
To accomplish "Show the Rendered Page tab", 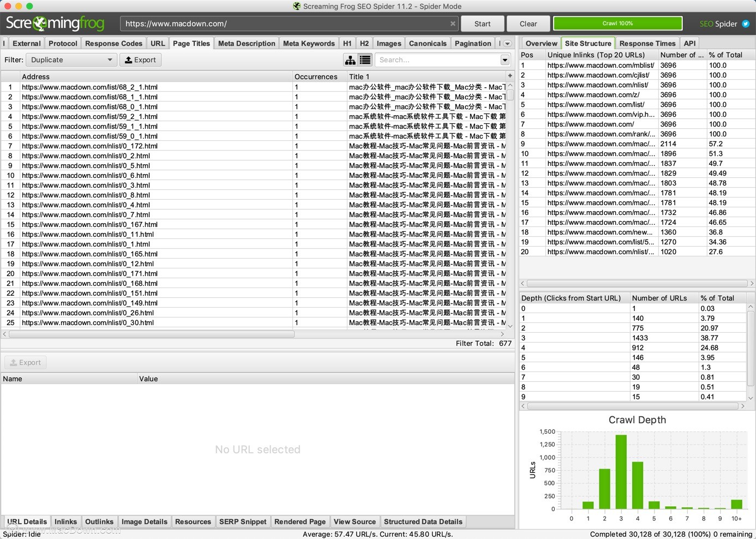I will click(x=300, y=522).
